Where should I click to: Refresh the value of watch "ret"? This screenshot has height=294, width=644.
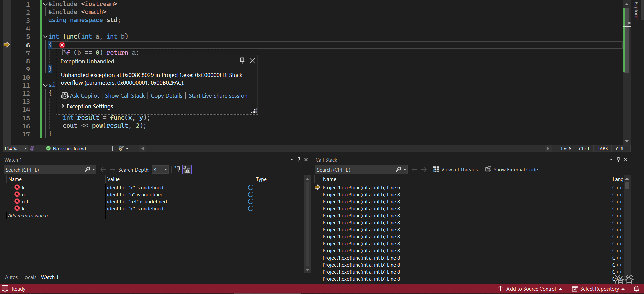tap(250, 202)
